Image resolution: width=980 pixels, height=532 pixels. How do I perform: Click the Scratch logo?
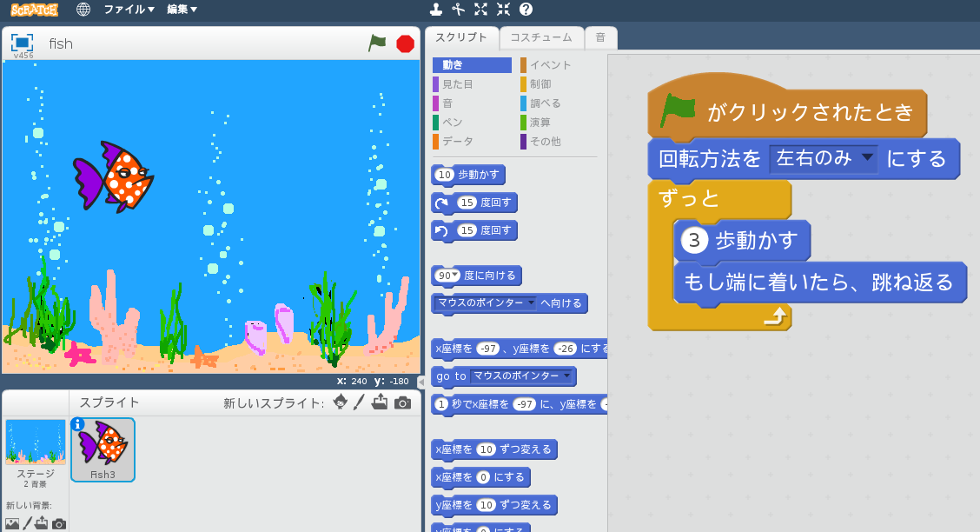(x=34, y=10)
